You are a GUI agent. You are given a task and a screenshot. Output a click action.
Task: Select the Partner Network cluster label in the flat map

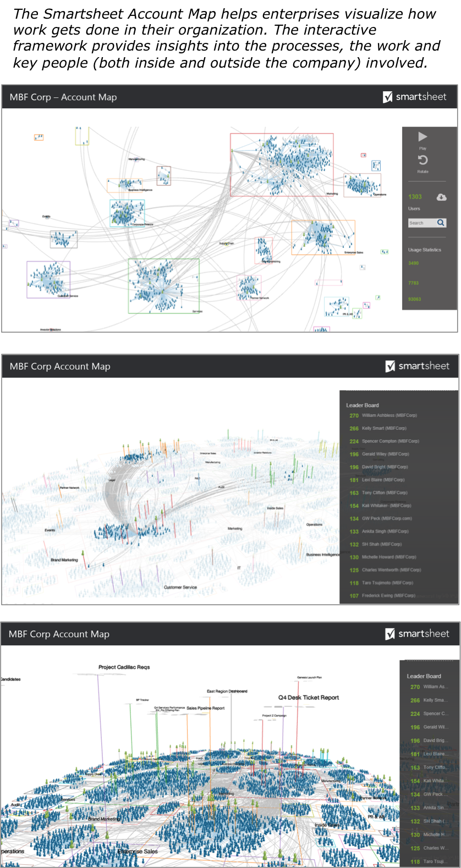260,297
